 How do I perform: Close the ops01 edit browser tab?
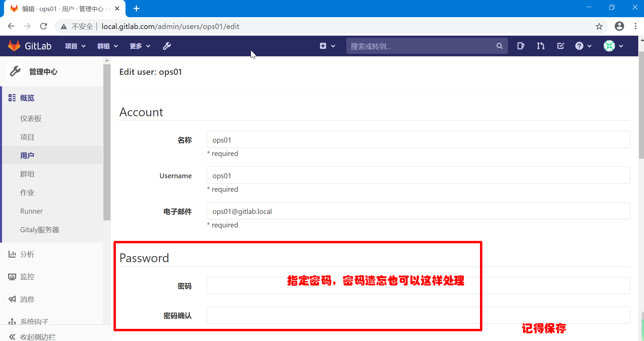pyautogui.click(x=117, y=8)
